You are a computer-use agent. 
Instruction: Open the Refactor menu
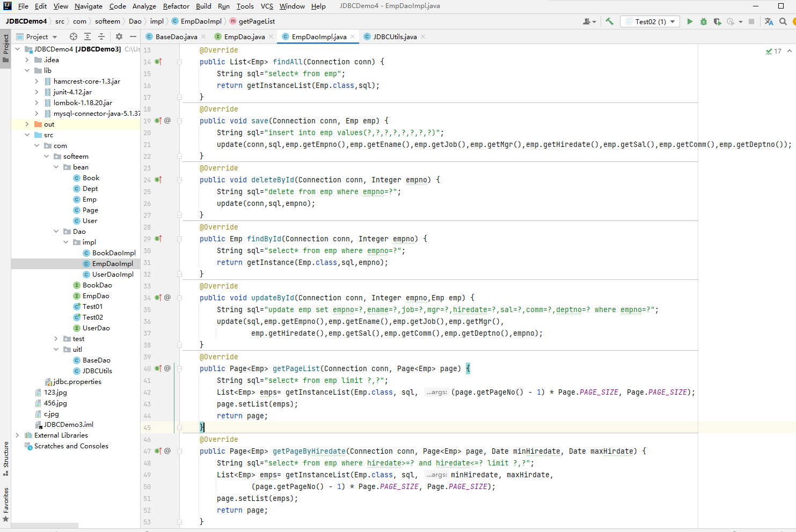[176, 6]
